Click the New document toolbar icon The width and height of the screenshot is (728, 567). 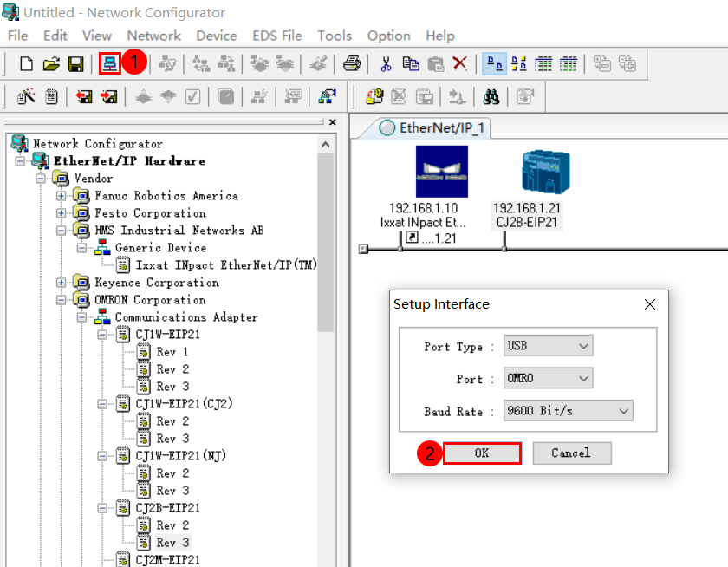(26, 63)
